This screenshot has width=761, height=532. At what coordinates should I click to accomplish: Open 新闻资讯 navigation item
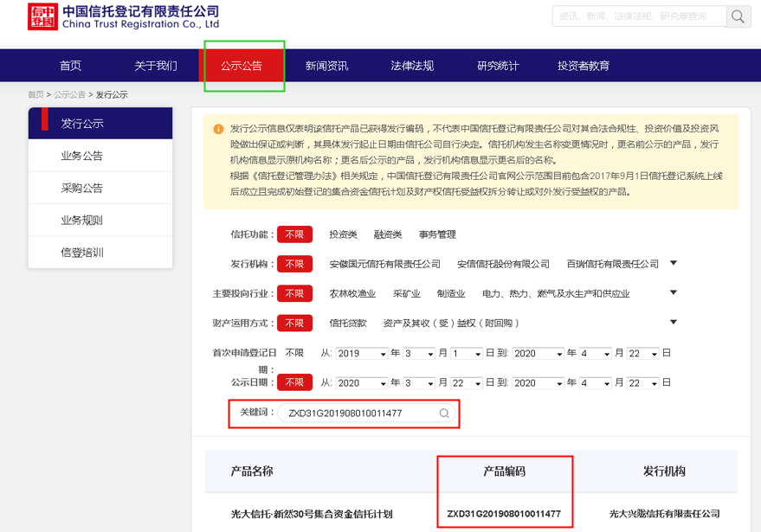326,66
